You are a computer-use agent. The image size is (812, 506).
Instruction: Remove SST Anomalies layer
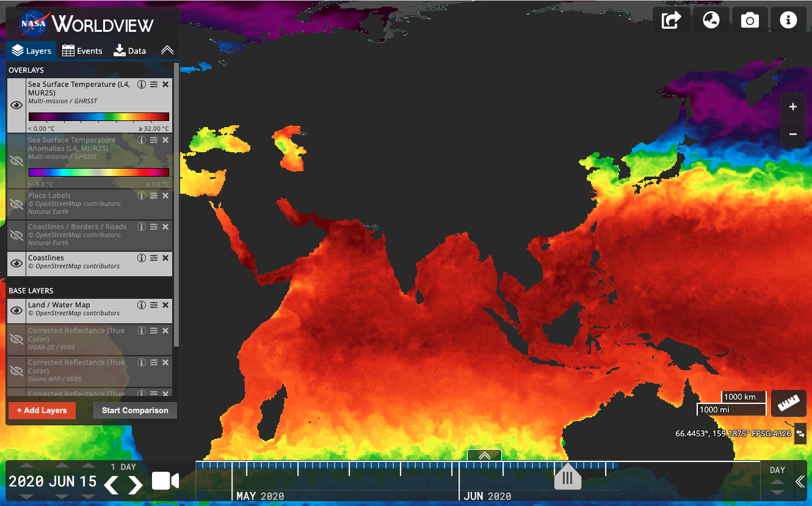tap(165, 140)
